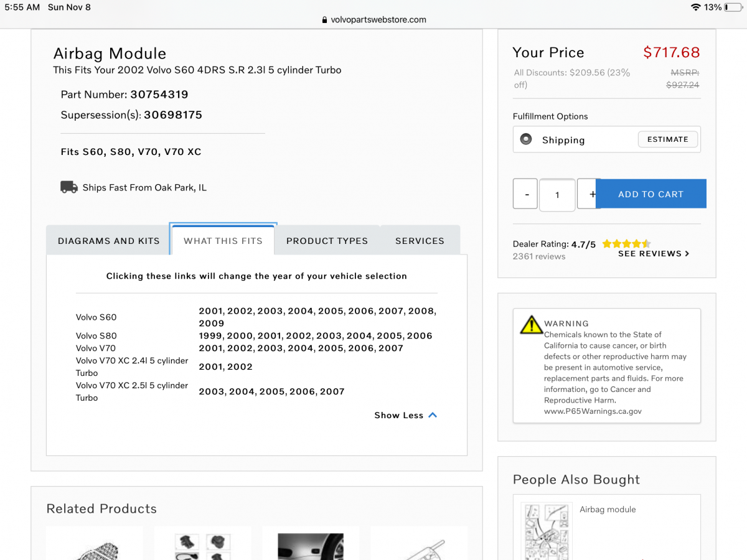Image resolution: width=747 pixels, height=560 pixels.
Task: Open the Services tab
Action: click(420, 241)
